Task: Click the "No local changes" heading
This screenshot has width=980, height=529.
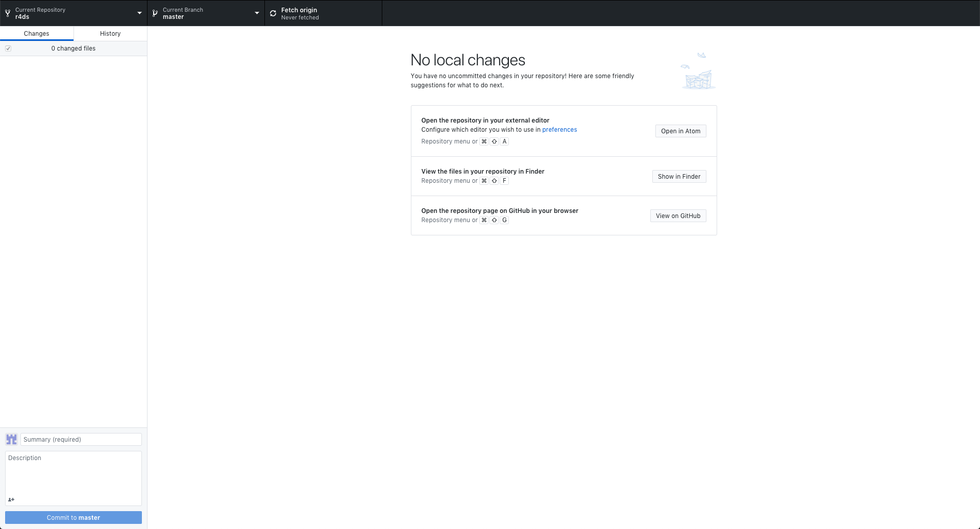Action: (468, 60)
